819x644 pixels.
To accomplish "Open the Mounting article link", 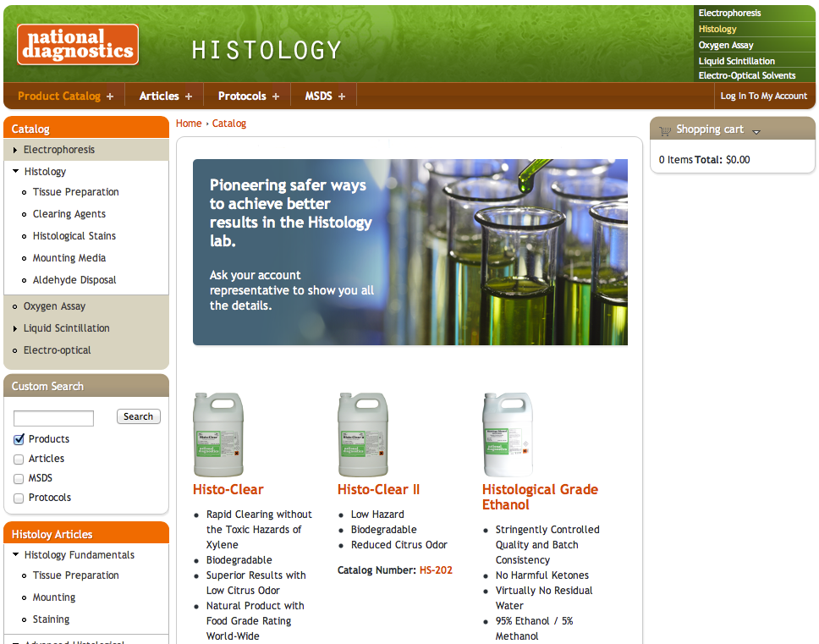I will tap(54, 597).
